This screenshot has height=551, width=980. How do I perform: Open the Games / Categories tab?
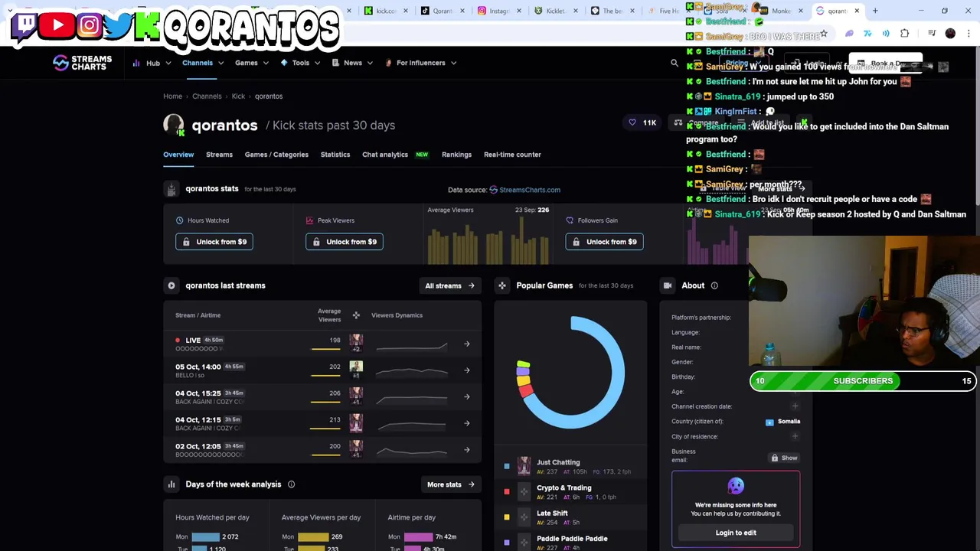tap(276, 155)
